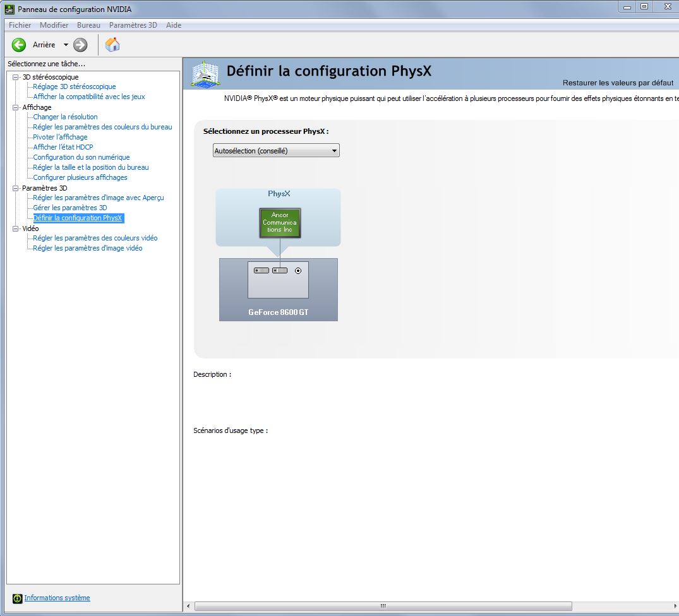Image resolution: width=679 pixels, height=616 pixels.
Task: Select Régler les paramètres d'image vidéo
Action: coord(87,248)
